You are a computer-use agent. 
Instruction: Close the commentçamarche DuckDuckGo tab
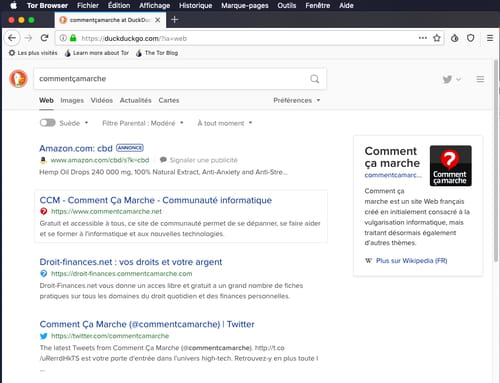point(158,20)
